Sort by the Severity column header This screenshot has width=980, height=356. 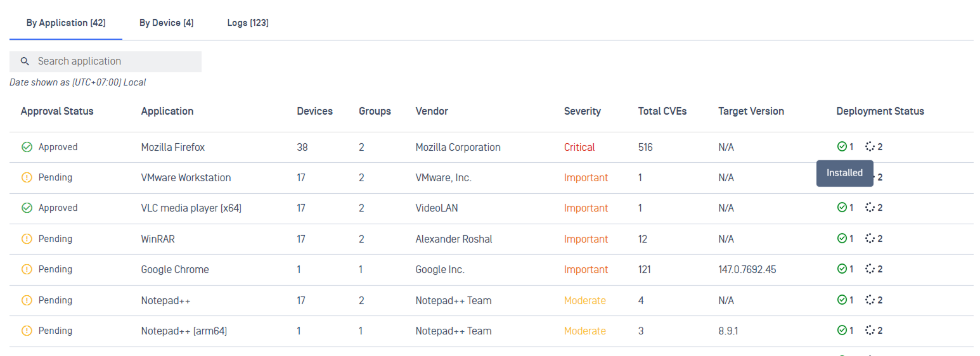click(x=582, y=111)
